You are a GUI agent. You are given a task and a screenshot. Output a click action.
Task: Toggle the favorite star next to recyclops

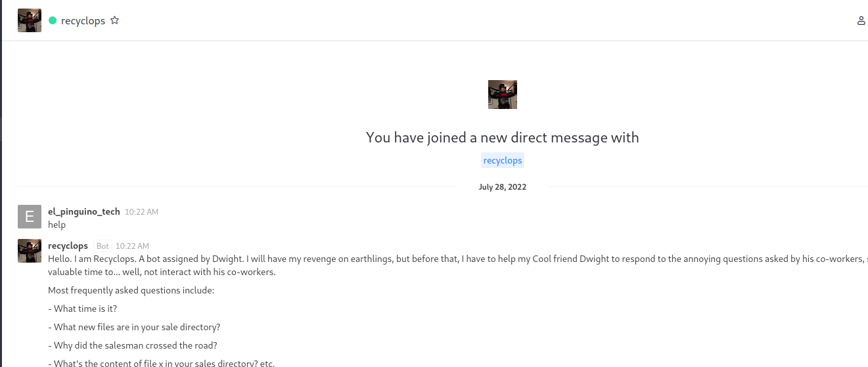[x=114, y=20]
